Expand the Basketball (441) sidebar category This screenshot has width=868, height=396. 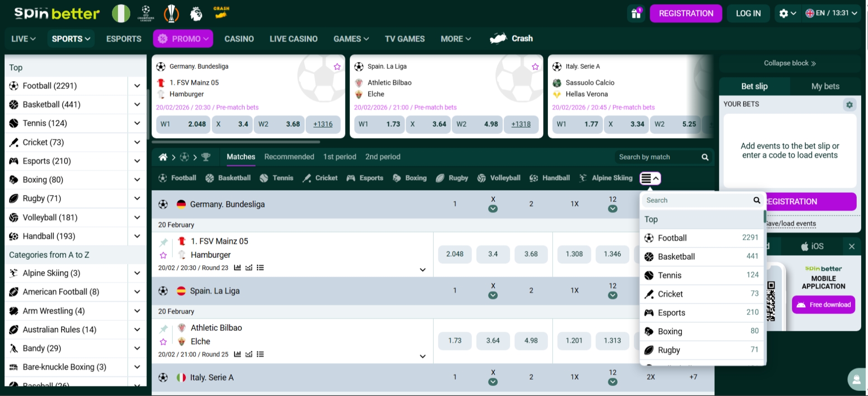(x=137, y=105)
